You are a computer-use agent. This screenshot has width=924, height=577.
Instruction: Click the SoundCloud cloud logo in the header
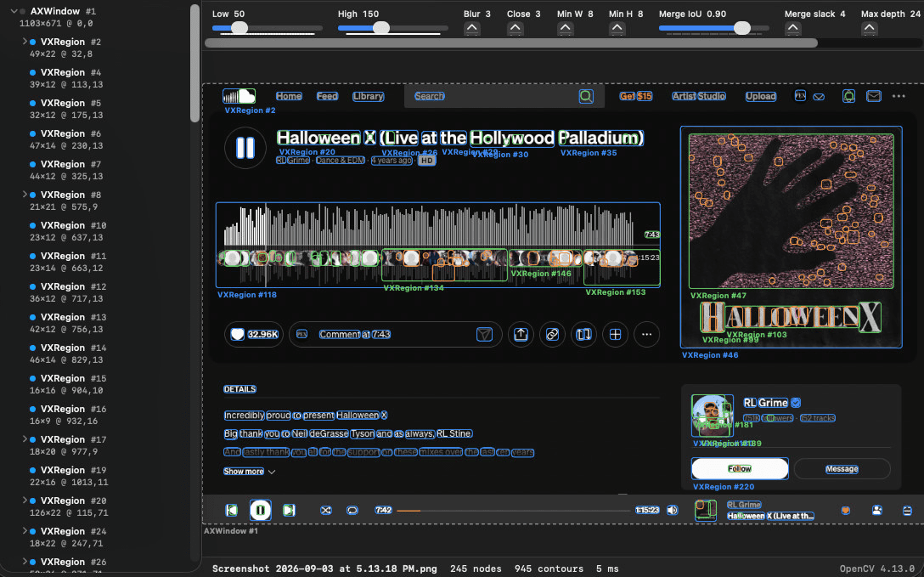pyautogui.click(x=239, y=96)
